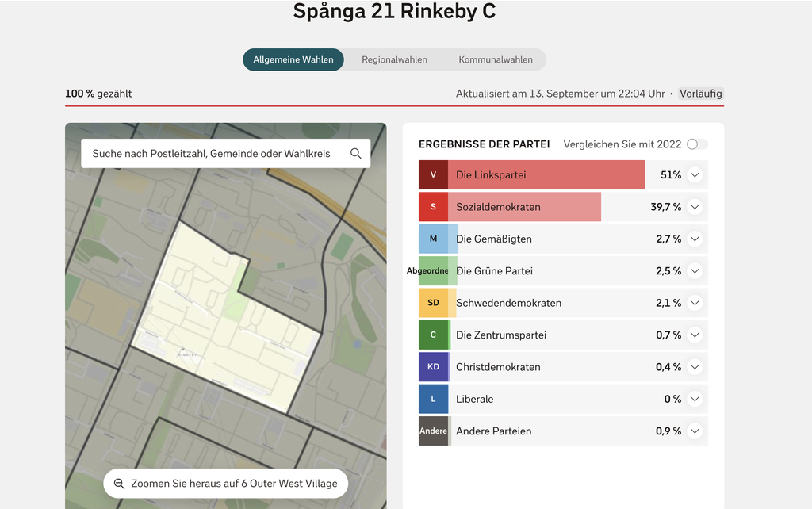Click the light blue M party badge
This screenshot has width=812, height=509.
coord(433,239)
